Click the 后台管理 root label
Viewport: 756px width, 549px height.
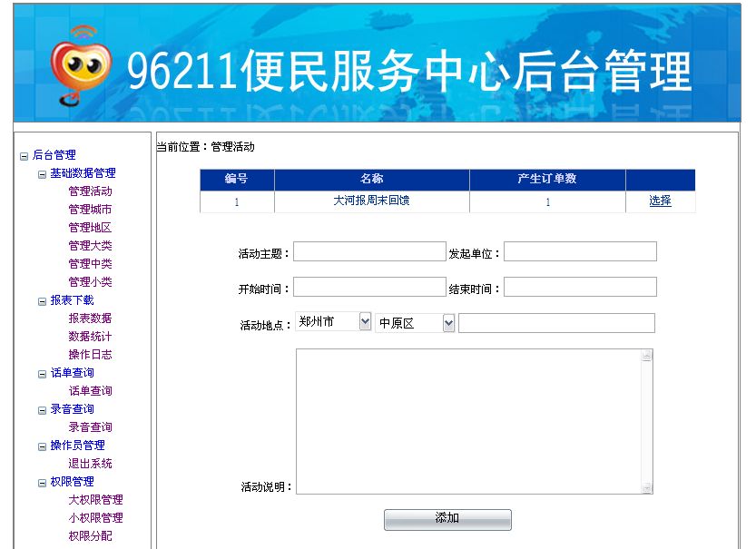[54, 155]
